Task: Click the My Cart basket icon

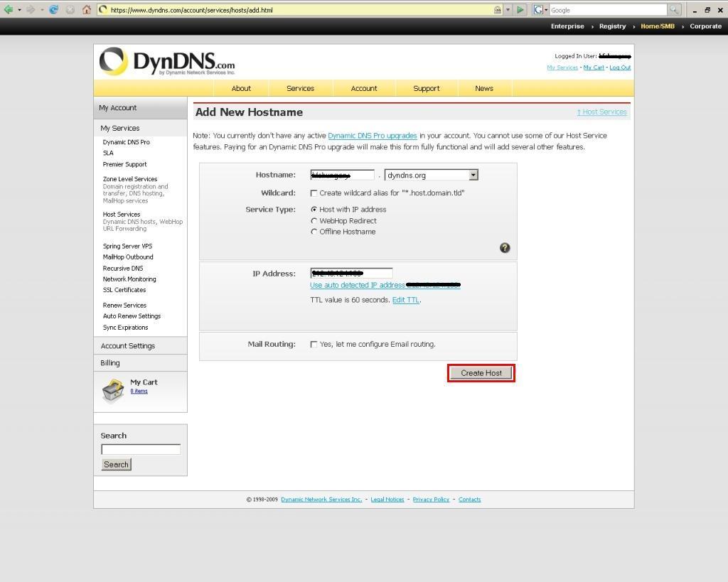Action: [x=113, y=390]
